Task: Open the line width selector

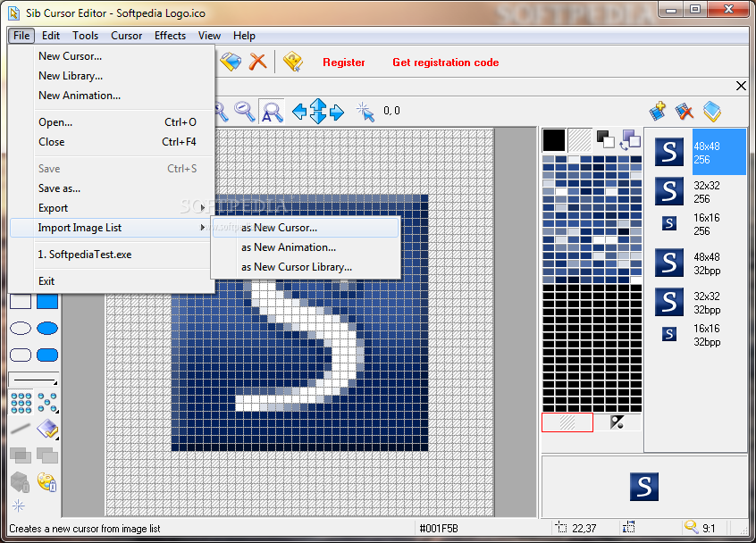Action: point(34,380)
